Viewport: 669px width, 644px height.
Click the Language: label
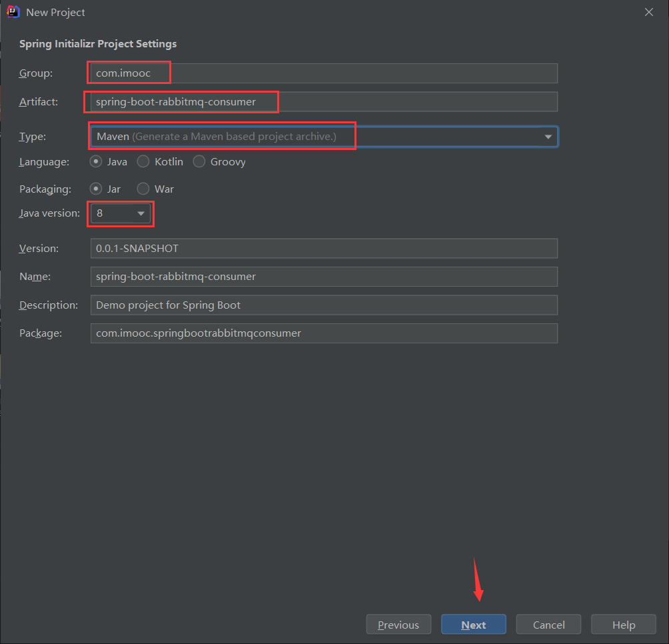(x=44, y=162)
